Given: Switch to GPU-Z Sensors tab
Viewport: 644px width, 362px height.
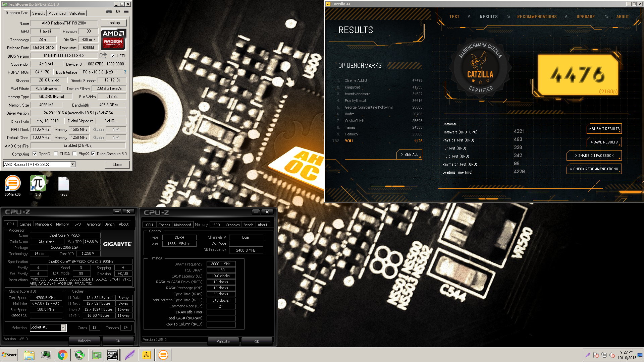Looking at the screenshot, I should tap(39, 13).
